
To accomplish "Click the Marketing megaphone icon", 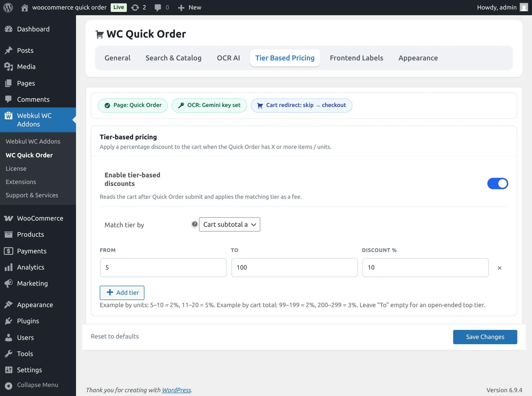I will (x=9, y=283).
